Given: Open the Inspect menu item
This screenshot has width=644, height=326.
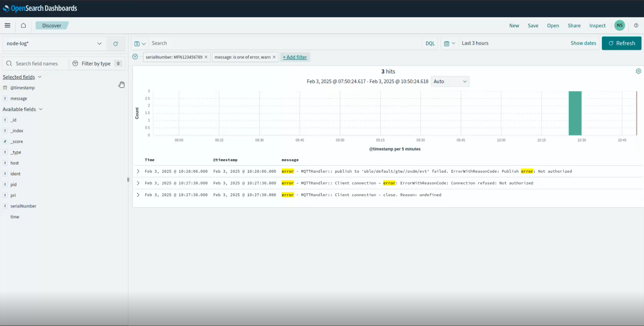Looking at the screenshot, I should tap(597, 25).
